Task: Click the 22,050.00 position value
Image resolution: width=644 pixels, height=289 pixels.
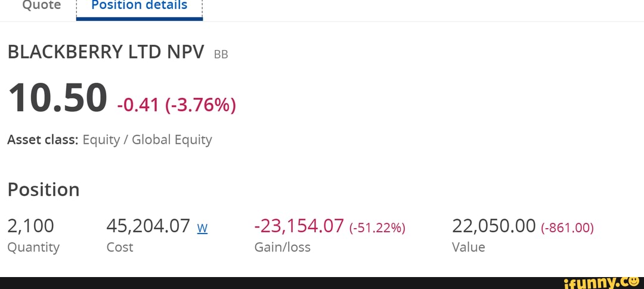Action: click(494, 226)
